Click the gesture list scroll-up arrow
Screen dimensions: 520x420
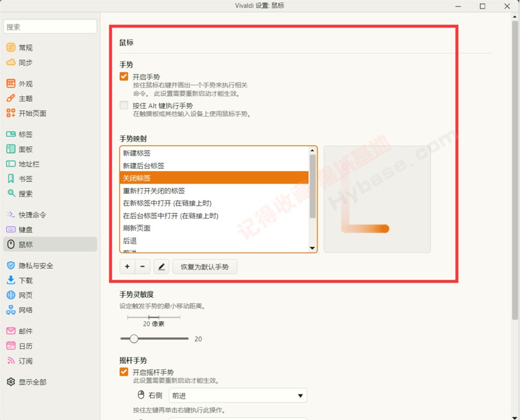point(312,151)
